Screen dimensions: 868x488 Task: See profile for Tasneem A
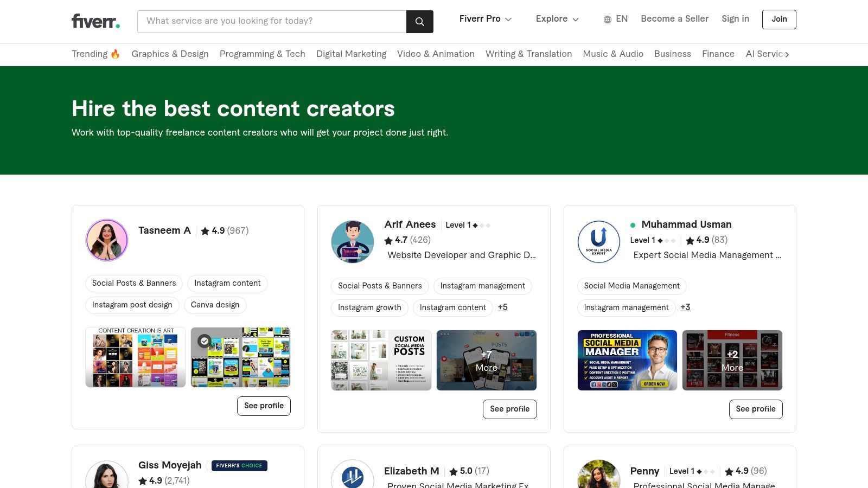264,406
